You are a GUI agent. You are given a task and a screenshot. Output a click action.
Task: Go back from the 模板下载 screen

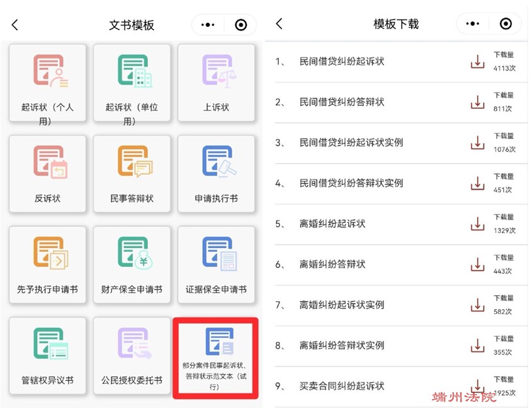pyautogui.click(x=280, y=24)
